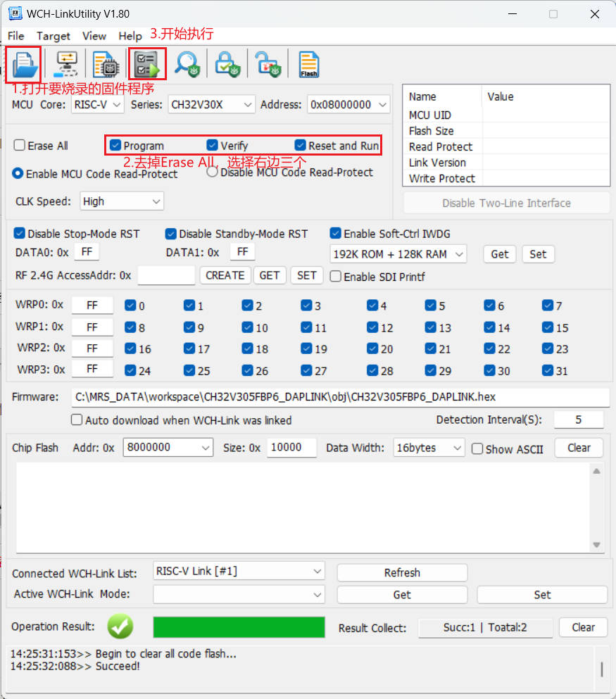616x699 pixels.
Task: Open the Core RISC-V dropdown
Action: (x=97, y=105)
